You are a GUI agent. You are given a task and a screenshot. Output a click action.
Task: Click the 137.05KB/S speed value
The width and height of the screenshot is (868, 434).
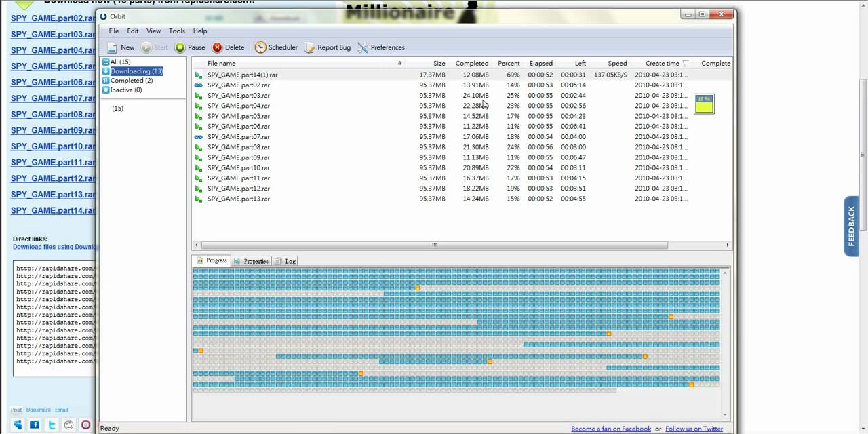(x=610, y=75)
